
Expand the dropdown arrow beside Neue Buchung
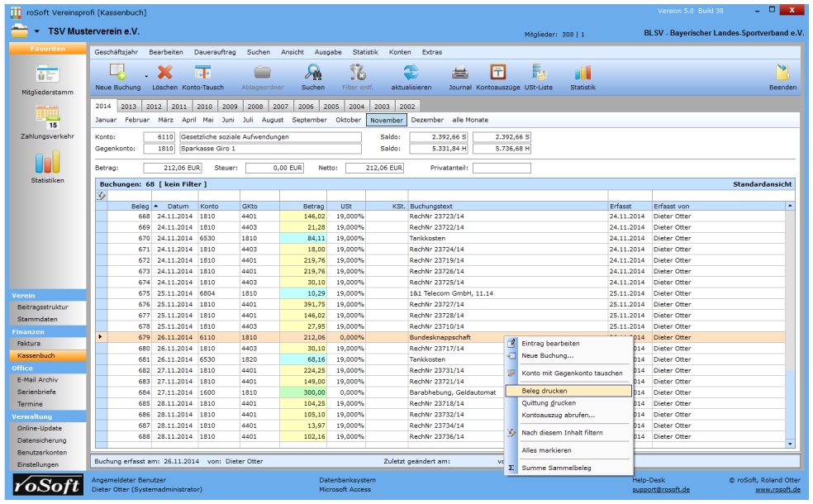146,76
